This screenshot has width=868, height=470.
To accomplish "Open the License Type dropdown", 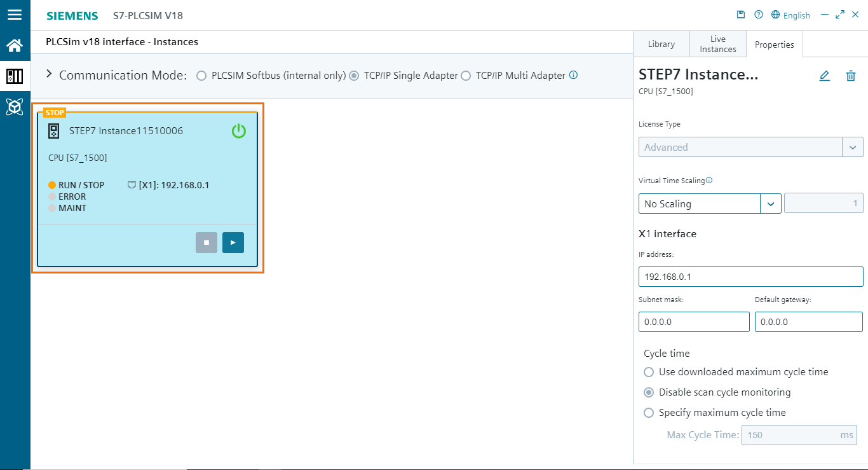I will point(853,147).
